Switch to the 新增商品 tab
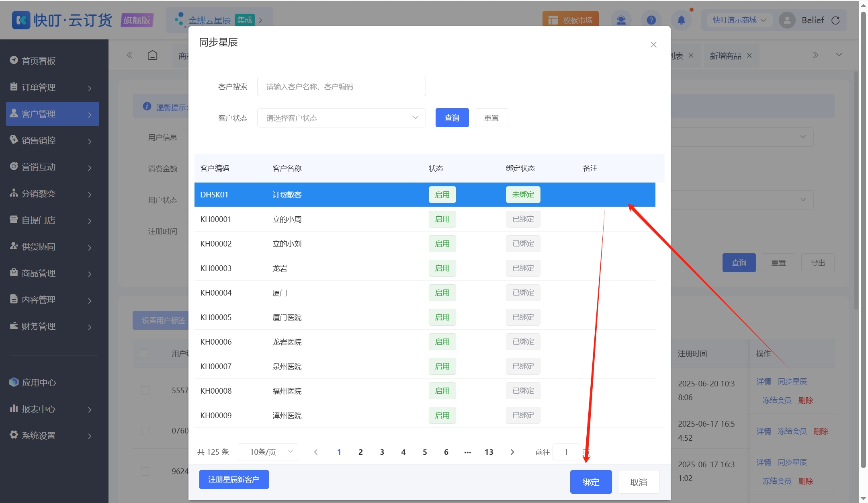 click(x=725, y=56)
